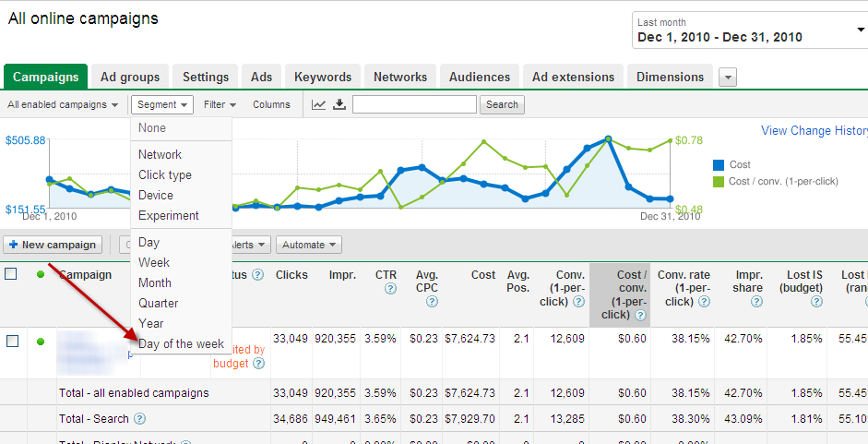The height and width of the screenshot is (444, 868).
Task: Click the New campaign button
Action: pyautogui.click(x=53, y=245)
